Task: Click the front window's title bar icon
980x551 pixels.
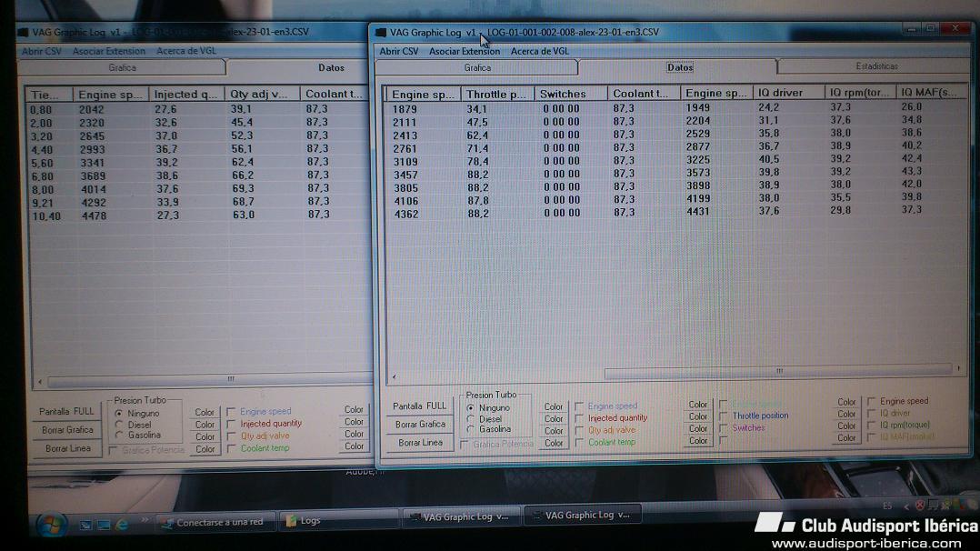Action: [380, 32]
